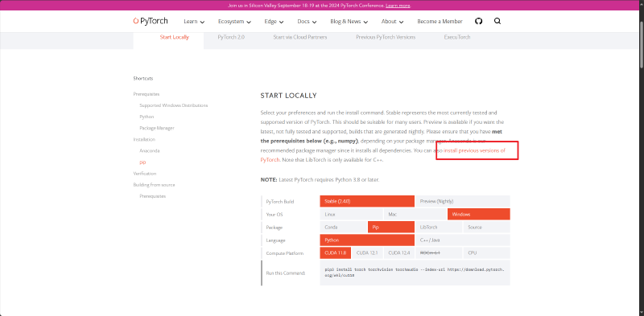Viewport: 644px width, 316px height.
Task: Jump to Python shortcut in sidebar
Action: click(x=147, y=117)
